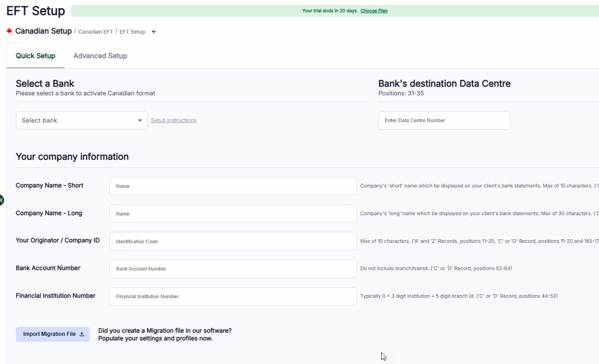Click the upload icon on the Import Migration File button
This screenshot has height=364, width=599.
82,334
